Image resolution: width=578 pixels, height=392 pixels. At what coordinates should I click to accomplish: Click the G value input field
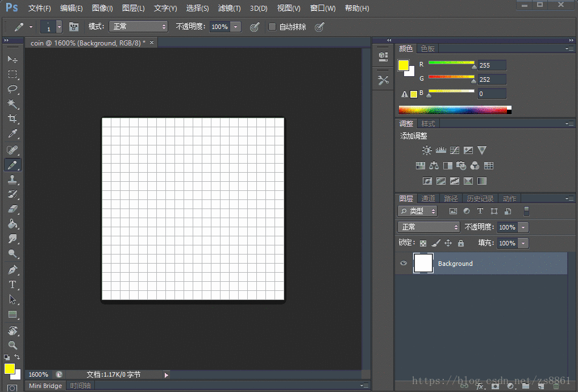point(492,80)
